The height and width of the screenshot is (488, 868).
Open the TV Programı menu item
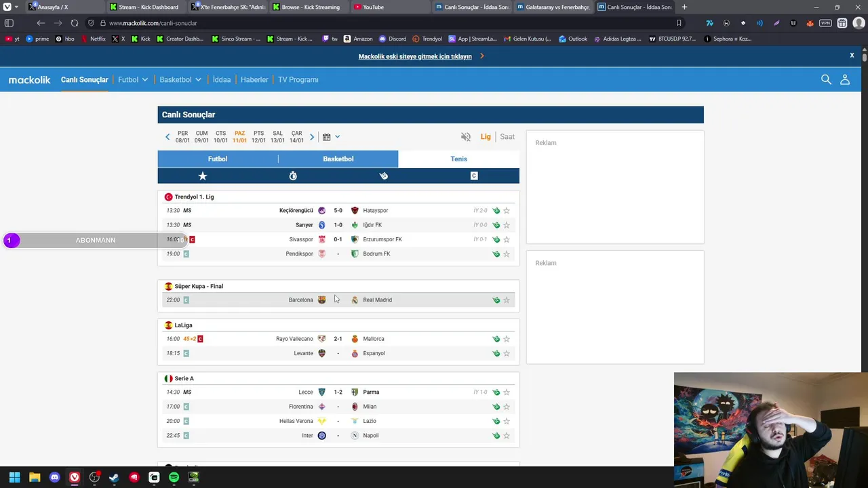(298, 80)
